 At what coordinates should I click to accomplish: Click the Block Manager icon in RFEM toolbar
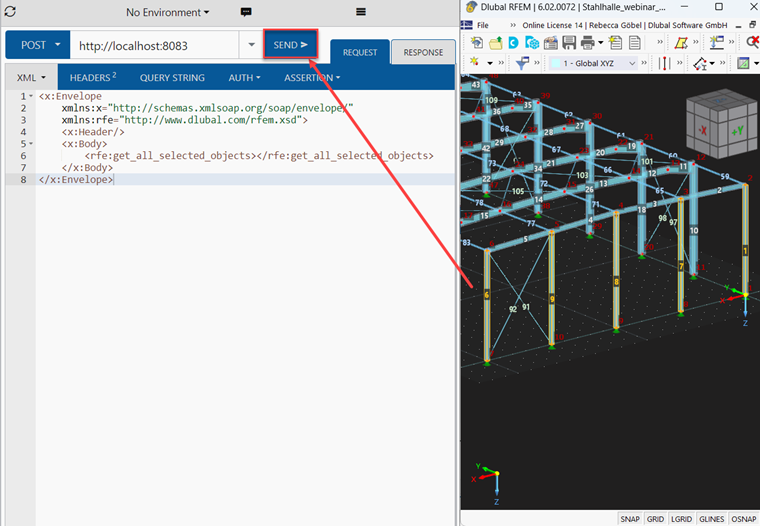[x=551, y=43]
